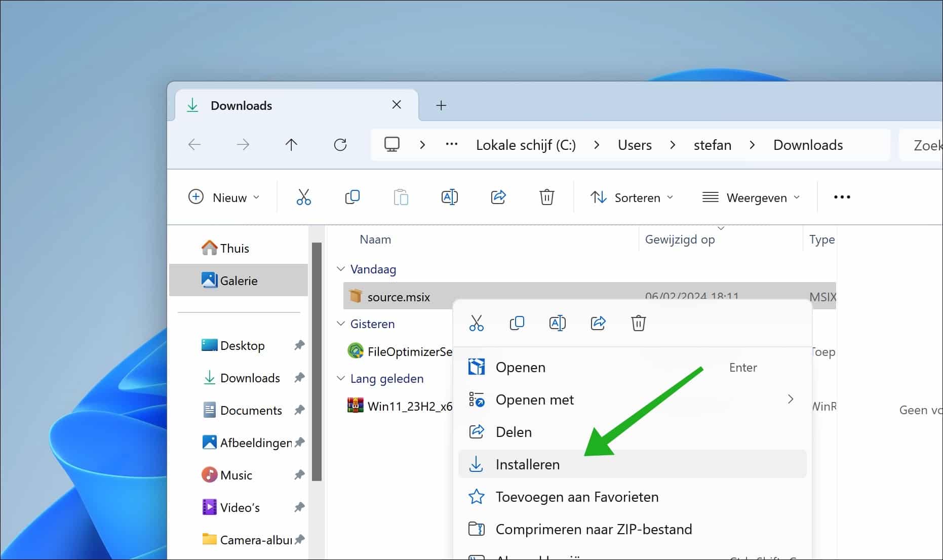Click the Share icon in the toolbar

click(x=498, y=197)
